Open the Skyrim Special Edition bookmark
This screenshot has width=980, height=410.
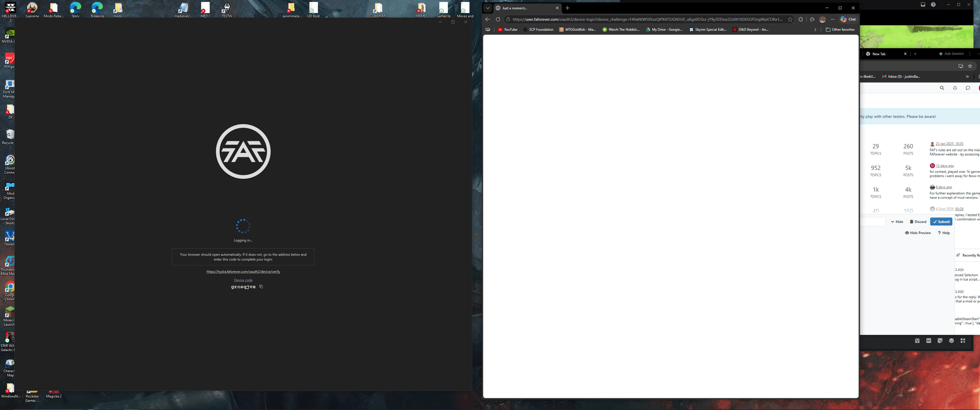708,29
